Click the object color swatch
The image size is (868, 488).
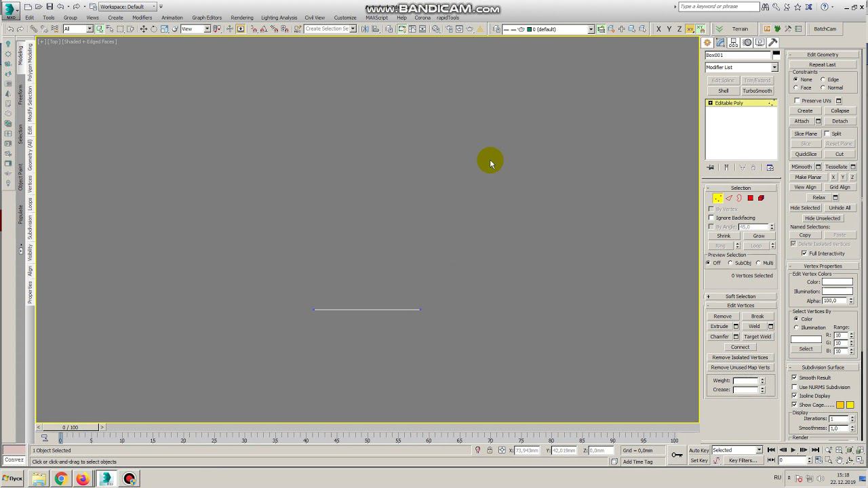776,55
